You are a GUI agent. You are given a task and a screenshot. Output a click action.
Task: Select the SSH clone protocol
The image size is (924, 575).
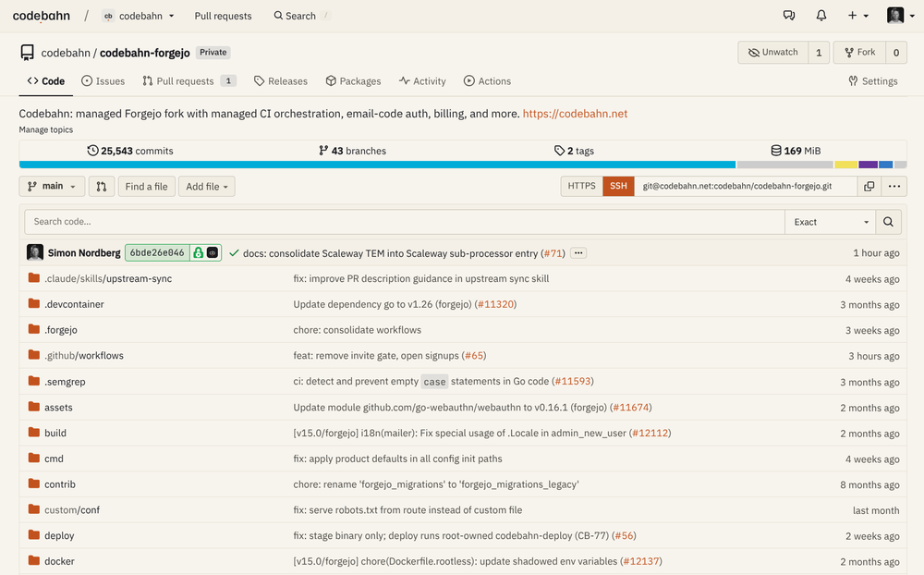tap(618, 186)
